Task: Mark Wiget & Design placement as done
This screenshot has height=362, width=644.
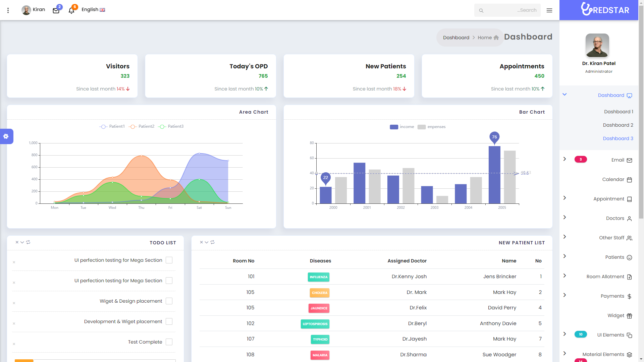Action: (x=169, y=301)
